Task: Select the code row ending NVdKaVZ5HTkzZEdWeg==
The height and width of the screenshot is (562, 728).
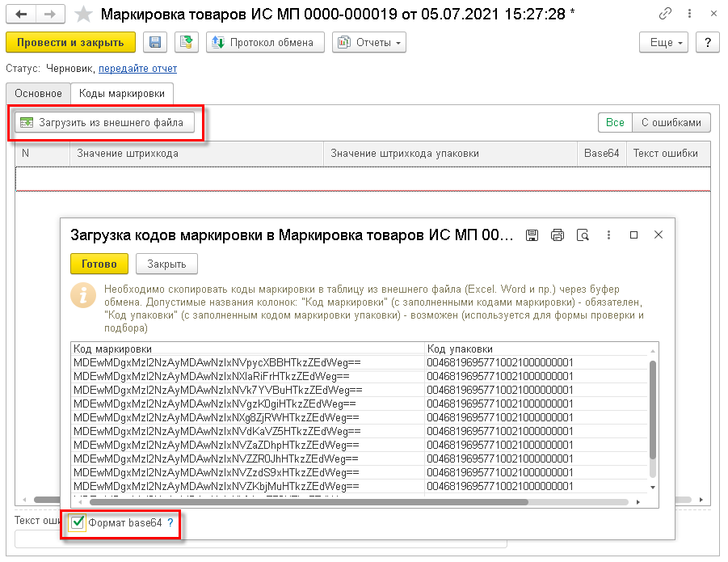Action: (x=248, y=432)
